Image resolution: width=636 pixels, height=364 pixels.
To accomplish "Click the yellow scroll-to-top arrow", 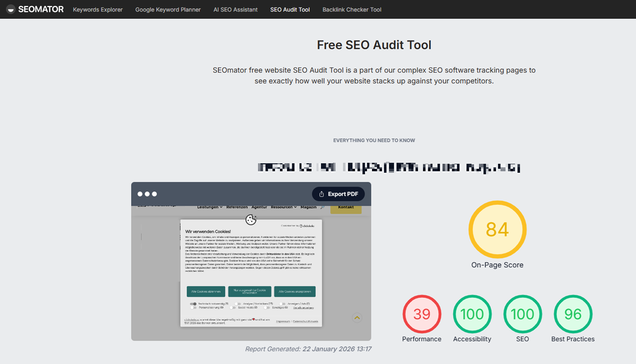I will pyautogui.click(x=357, y=318).
